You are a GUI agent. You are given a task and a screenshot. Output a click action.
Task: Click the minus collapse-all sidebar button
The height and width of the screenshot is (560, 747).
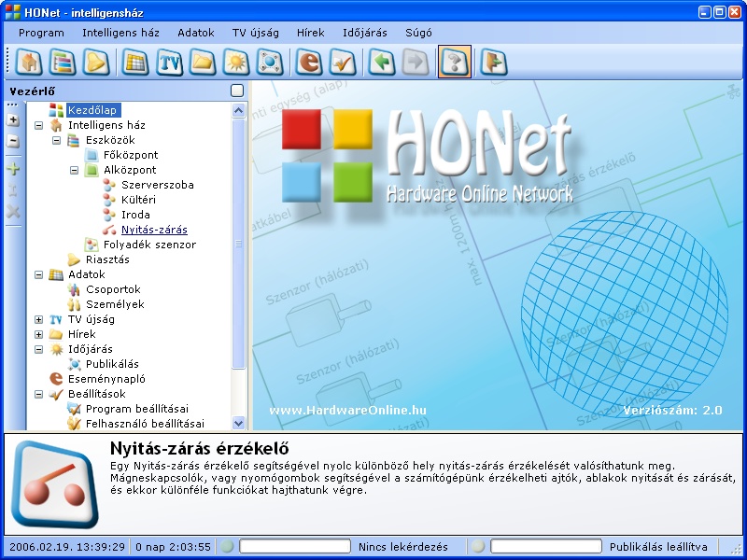[13, 142]
